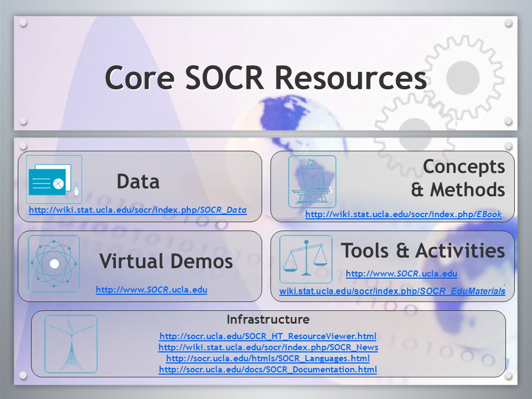Click the Virtual Demos heading
Viewport: 532px width, 399px height.
166,261
